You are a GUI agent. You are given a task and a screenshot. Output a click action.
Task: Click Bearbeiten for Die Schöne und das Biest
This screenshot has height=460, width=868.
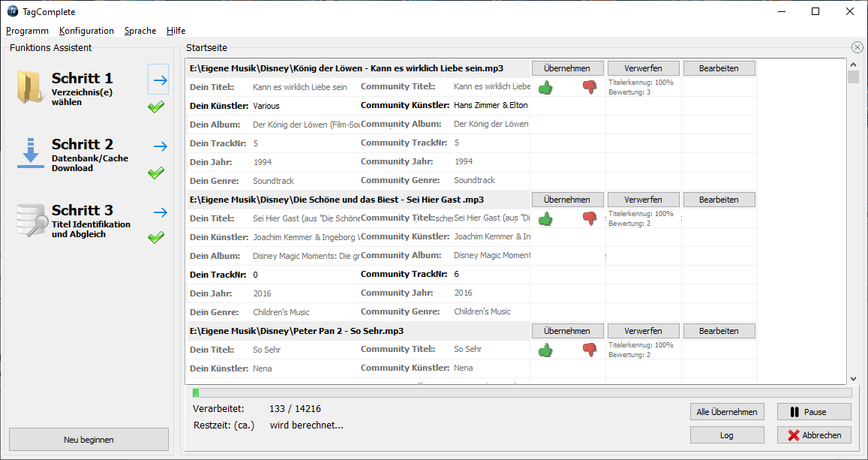719,200
